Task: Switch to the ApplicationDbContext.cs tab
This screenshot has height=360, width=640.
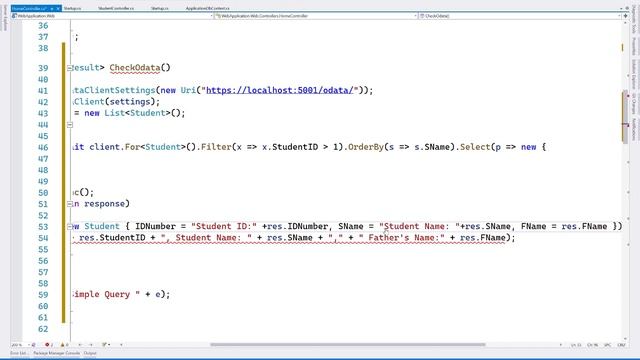Action: point(207,8)
